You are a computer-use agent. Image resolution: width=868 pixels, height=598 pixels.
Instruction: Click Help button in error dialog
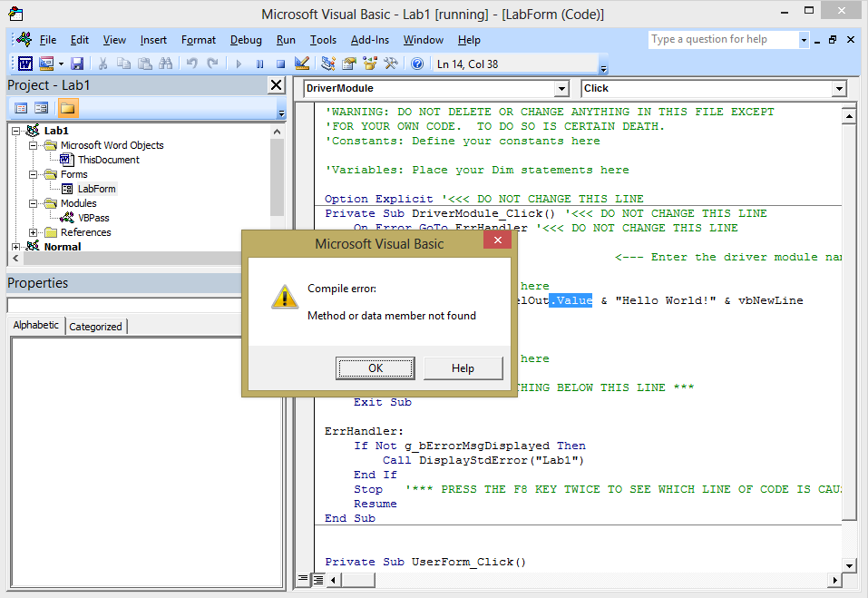click(463, 368)
